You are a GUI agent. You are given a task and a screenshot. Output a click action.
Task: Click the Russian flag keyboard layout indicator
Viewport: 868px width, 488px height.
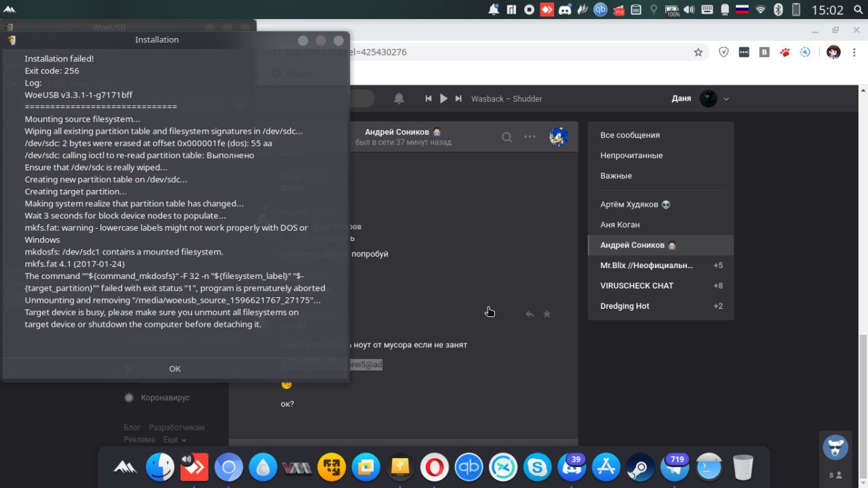coord(743,10)
